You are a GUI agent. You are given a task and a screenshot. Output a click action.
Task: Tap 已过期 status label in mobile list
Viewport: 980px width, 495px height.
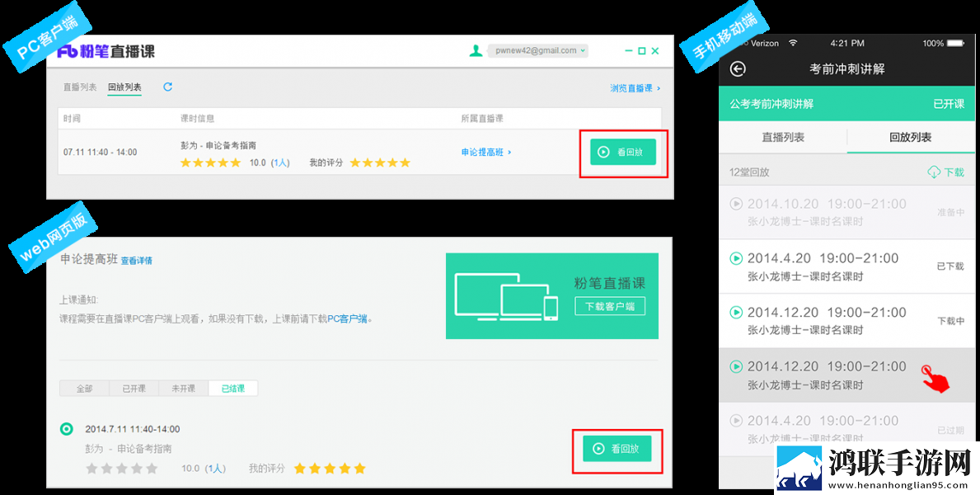pos(950,430)
